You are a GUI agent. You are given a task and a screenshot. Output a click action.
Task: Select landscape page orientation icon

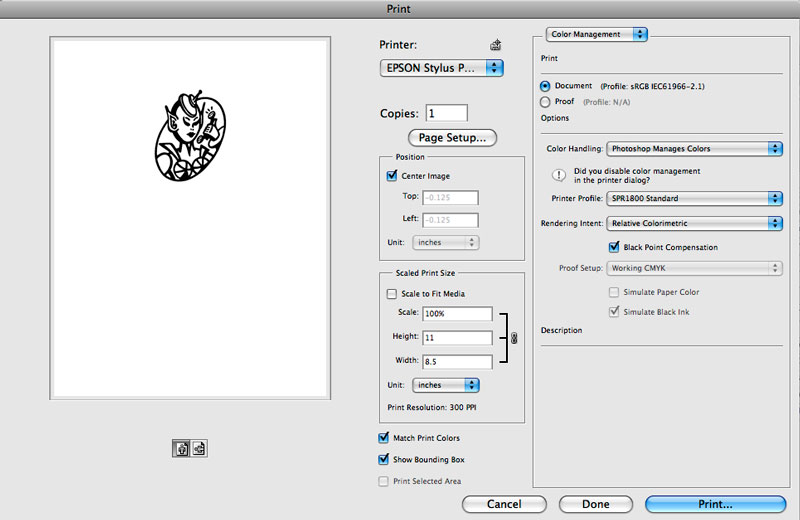pos(198,449)
